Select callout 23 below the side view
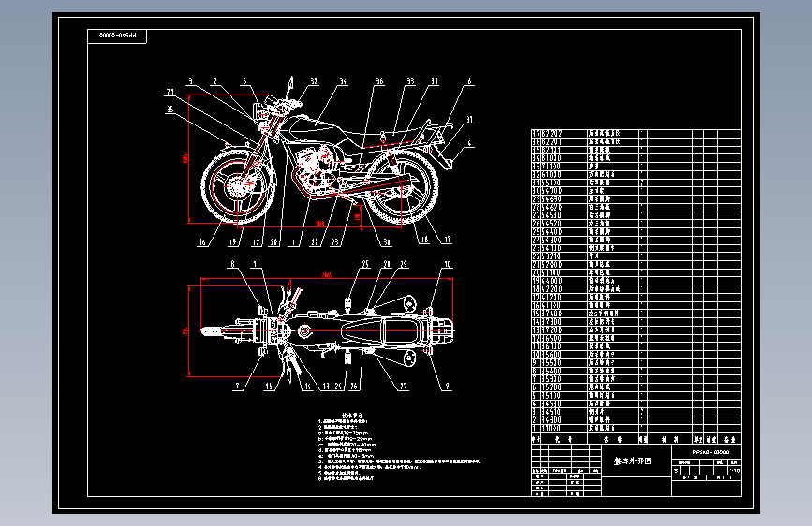 [x=335, y=241]
